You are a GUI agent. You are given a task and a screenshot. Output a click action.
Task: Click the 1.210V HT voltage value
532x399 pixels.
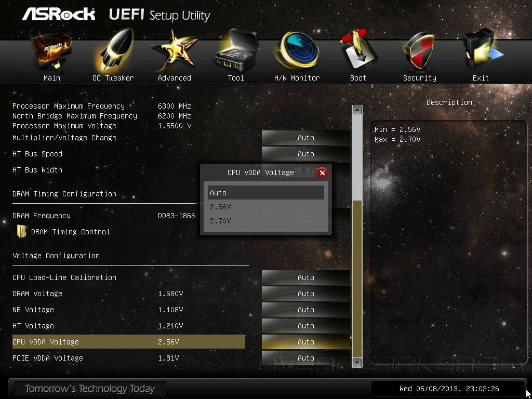click(x=170, y=326)
